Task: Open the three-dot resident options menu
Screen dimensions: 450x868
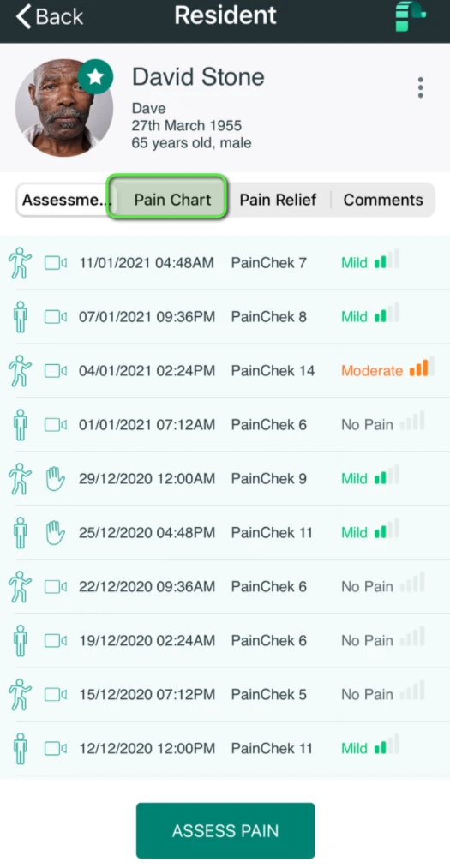Action: pyautogui.click(x=421, y=87)
